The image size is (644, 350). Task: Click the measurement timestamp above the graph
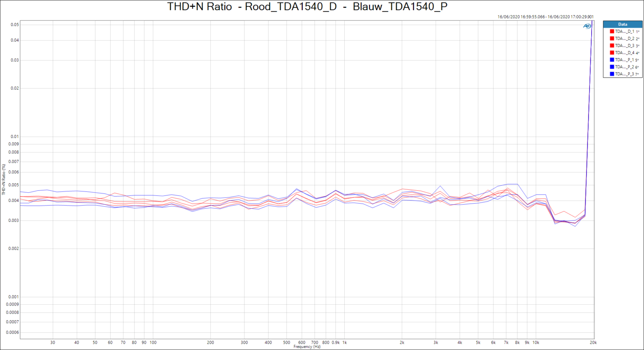tap(545, 16)
